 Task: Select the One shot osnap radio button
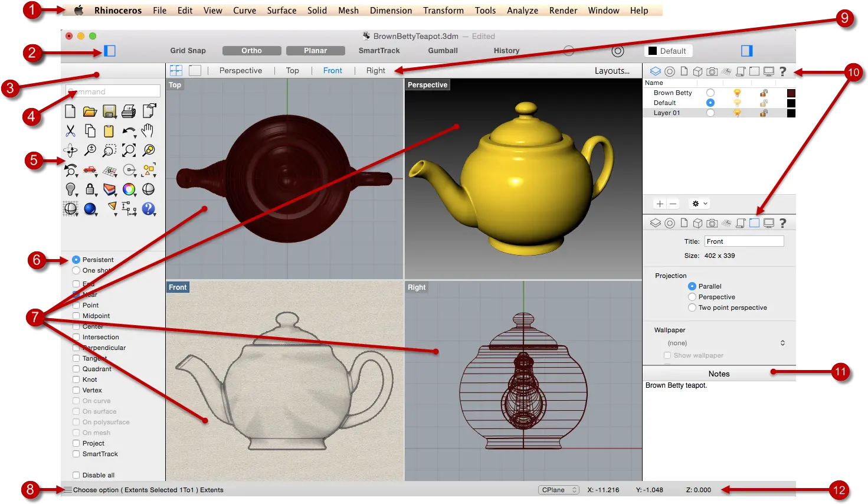point(76,270)
